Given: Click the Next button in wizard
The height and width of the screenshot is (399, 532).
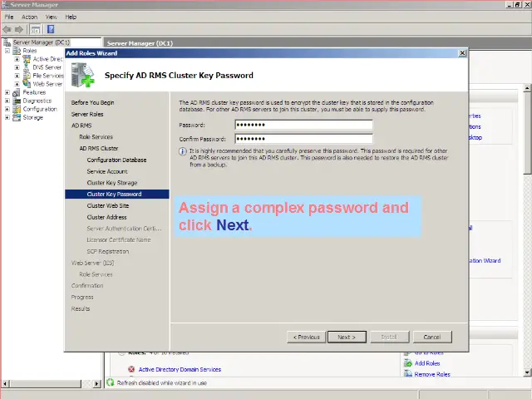Looking at the screenshot, I should click(347, 337).
